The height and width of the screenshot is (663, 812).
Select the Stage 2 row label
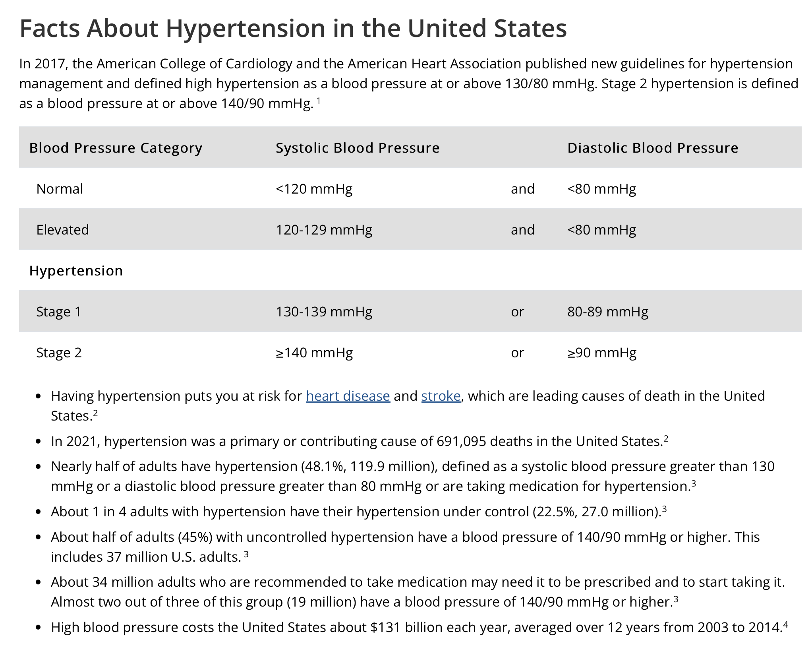[59, 353]
